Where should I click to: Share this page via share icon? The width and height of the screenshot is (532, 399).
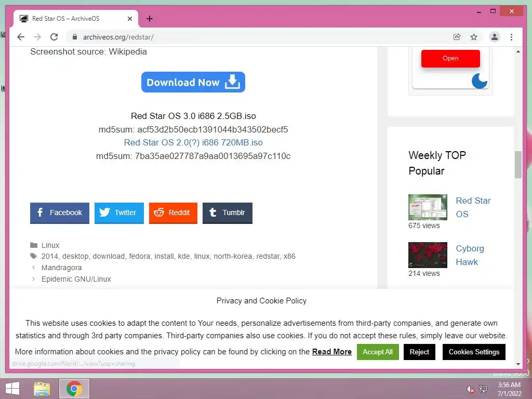coord(457,37)
